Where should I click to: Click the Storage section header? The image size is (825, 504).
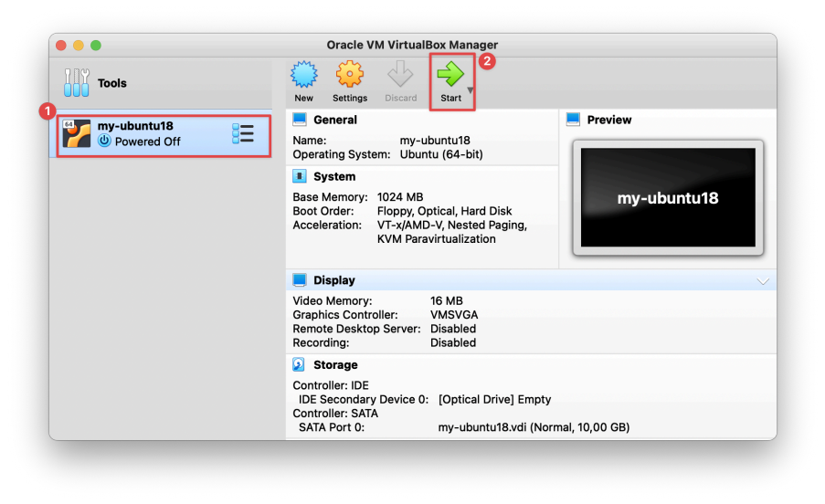pos(335,364)
